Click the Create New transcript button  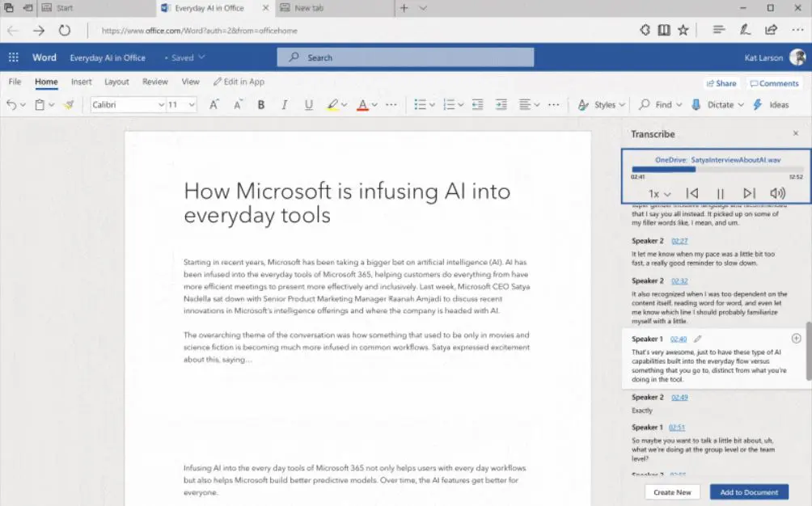click(672, 491)
